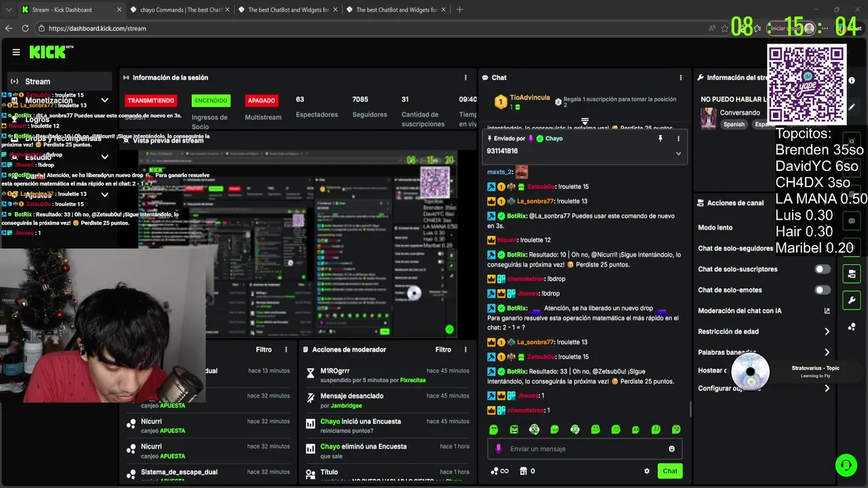Expand Restricción de edad
868x488 pixels.
(x=827, y=331)
